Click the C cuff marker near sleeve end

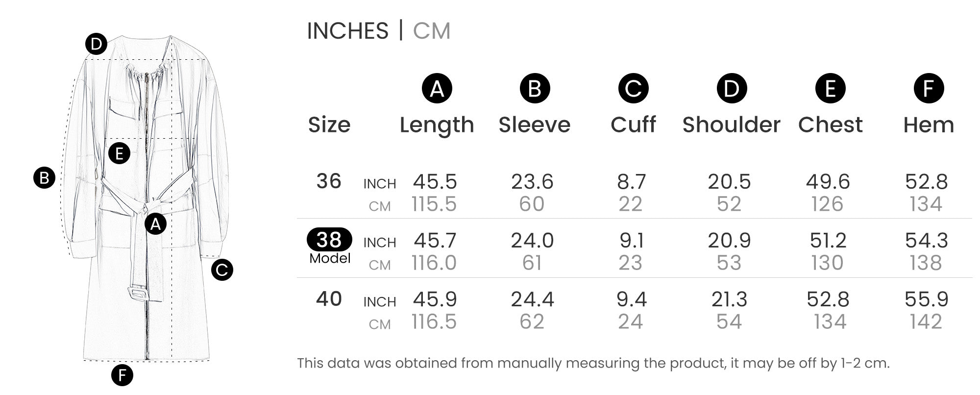(222, 270)
